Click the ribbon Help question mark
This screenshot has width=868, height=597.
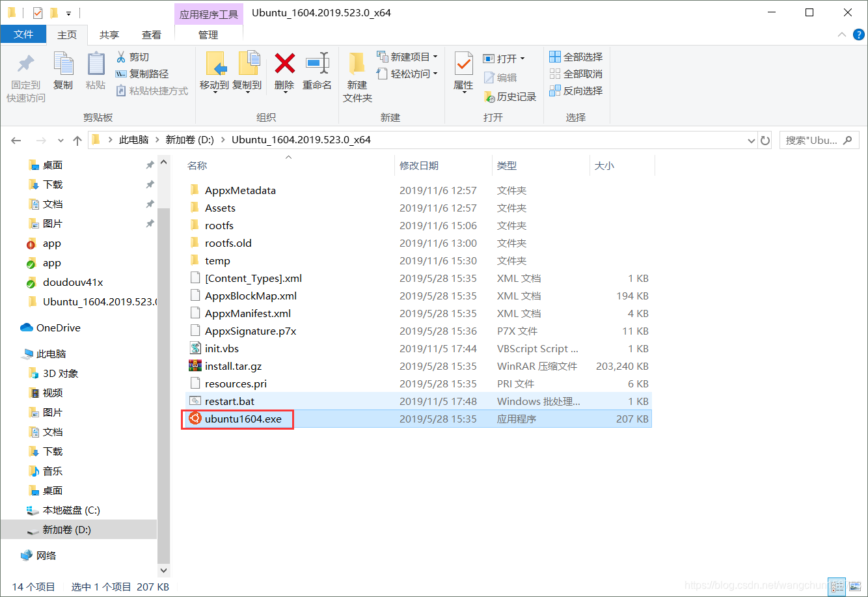(858, 35)
